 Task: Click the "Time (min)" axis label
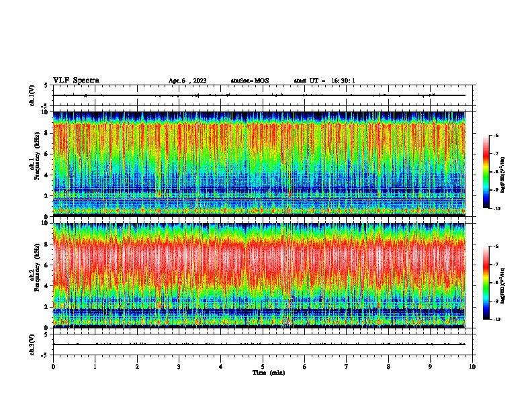click(x=269, y=373)
